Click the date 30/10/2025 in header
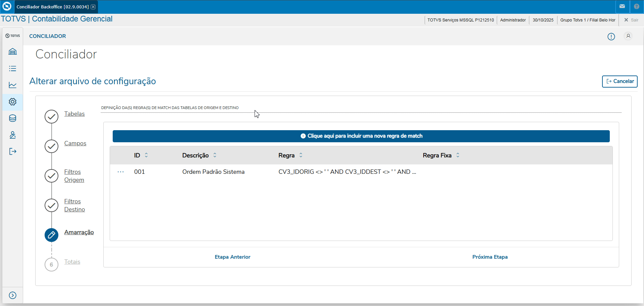644x306 pixels. coord(543,20)
